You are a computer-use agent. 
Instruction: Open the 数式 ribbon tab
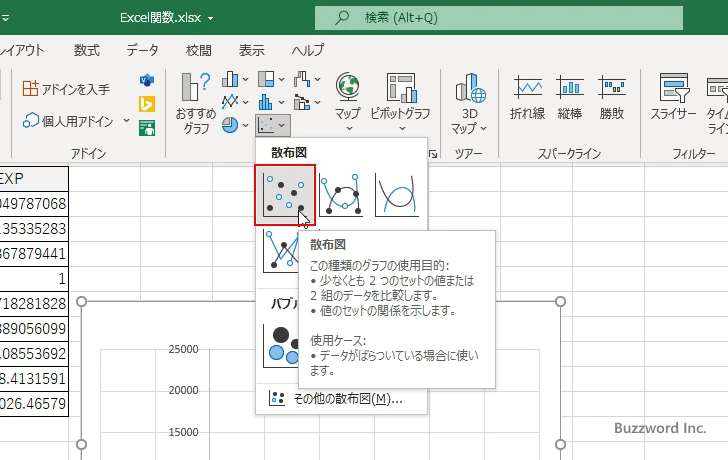tap(87, 50)
